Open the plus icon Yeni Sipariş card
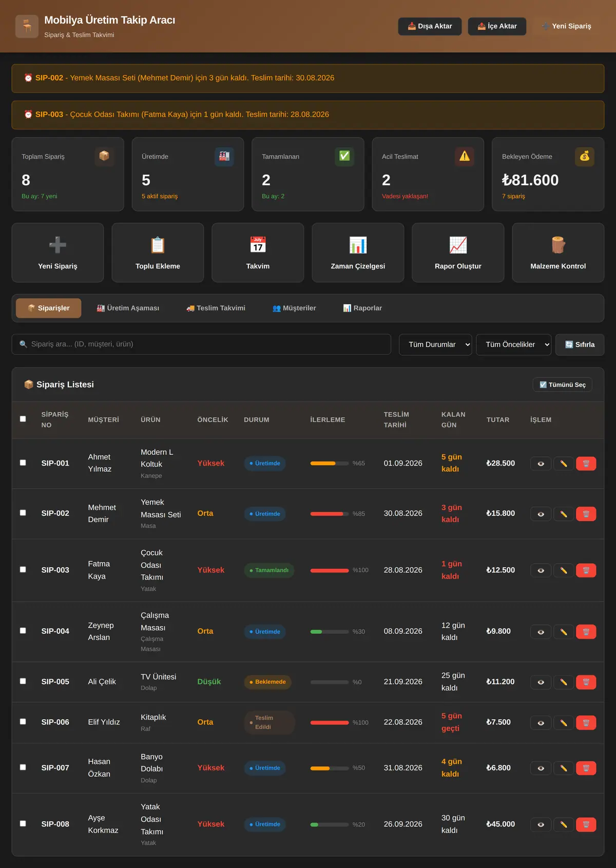The image size is (616, 868). click(57, 253)
